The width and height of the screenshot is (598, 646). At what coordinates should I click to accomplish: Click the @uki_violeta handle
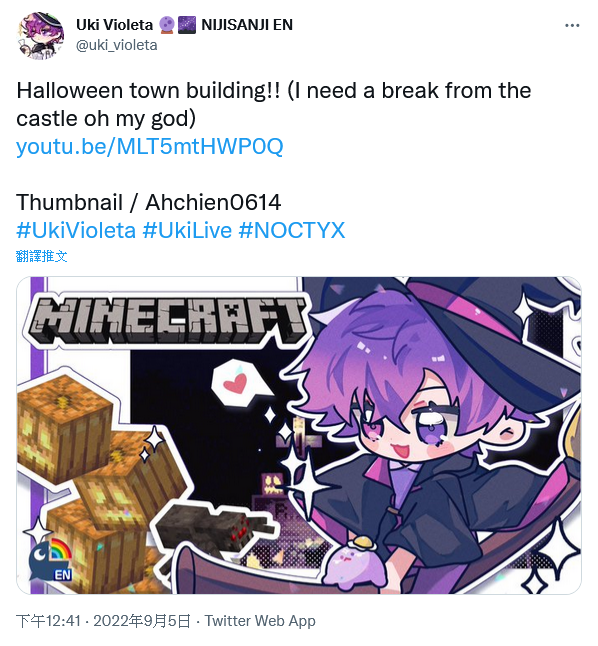(x=117, y=45)
